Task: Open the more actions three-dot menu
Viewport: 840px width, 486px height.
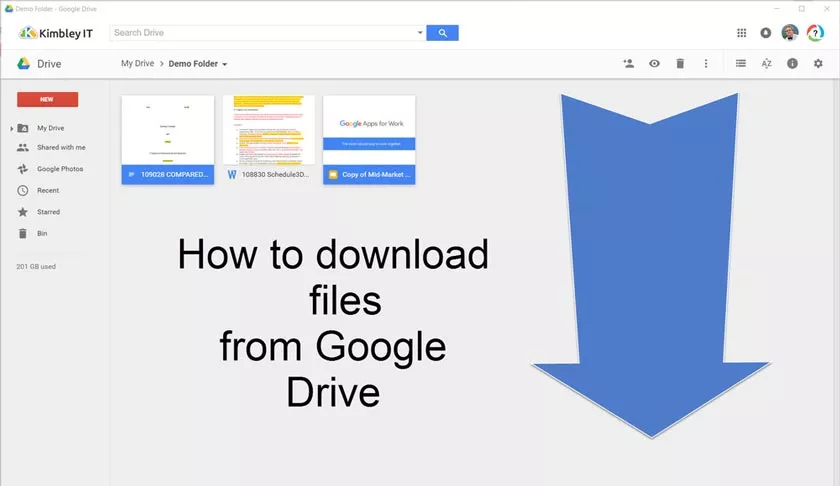Action: tap(706, 63)
